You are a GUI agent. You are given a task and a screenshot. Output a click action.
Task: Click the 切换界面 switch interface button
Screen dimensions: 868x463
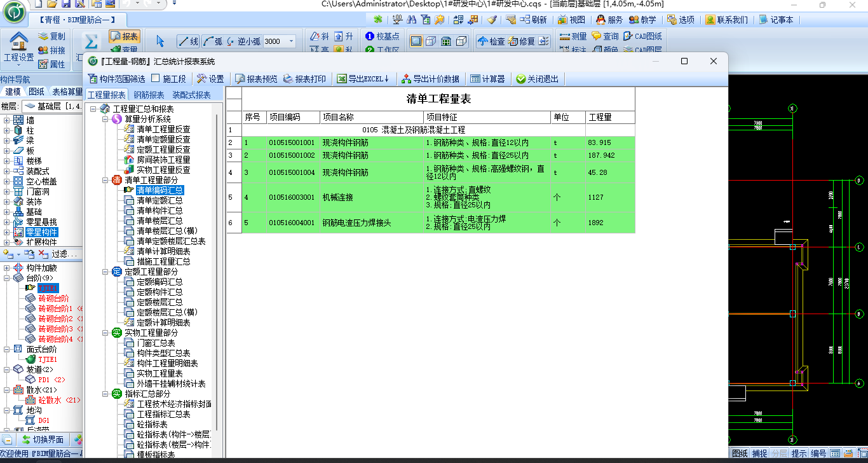pos(42,439)
